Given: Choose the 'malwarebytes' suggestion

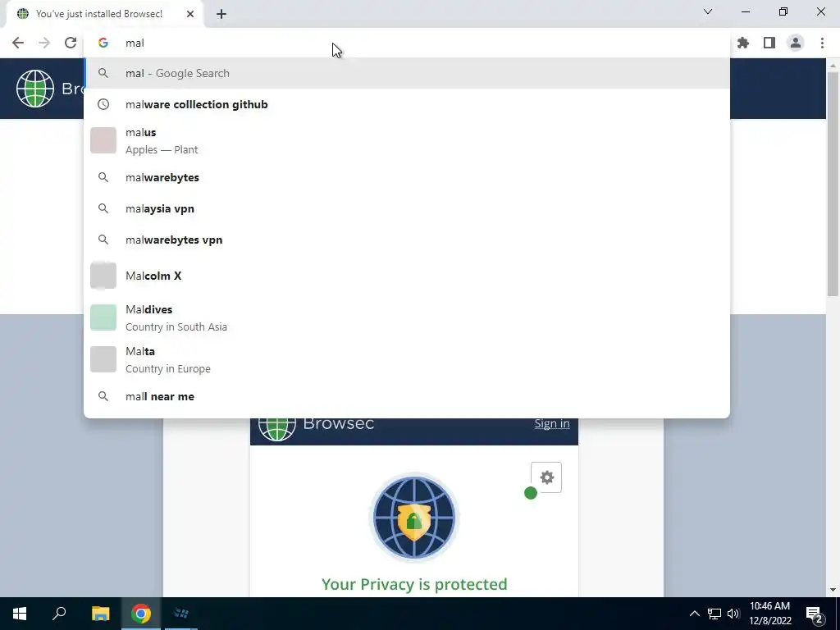Looking at the screenshot, I should click(407, 177).
